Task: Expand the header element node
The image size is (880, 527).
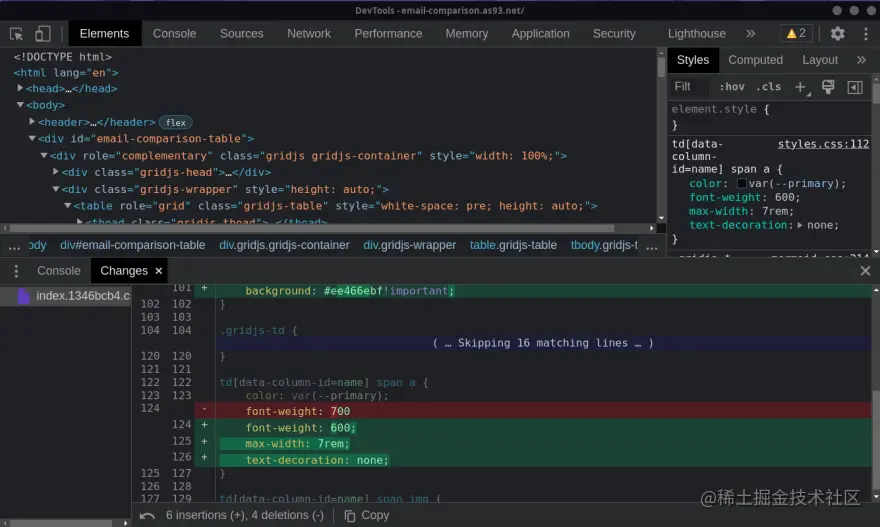Action: tap(32, 121)
